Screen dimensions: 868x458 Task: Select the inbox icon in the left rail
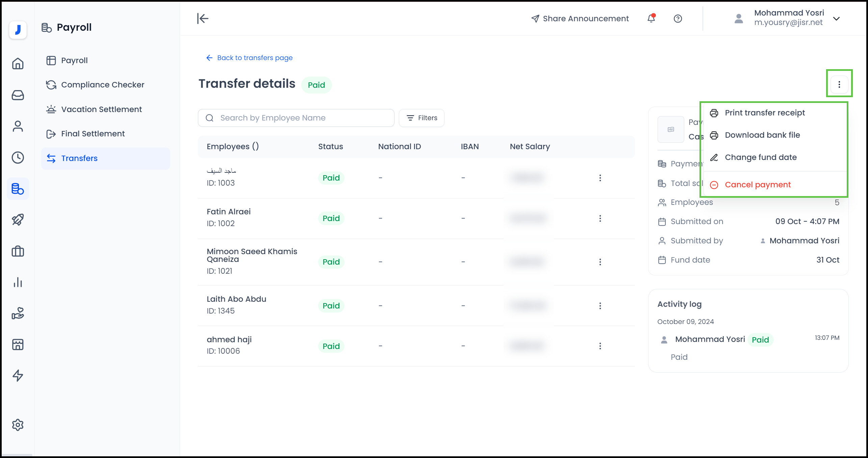pos(18,95)
